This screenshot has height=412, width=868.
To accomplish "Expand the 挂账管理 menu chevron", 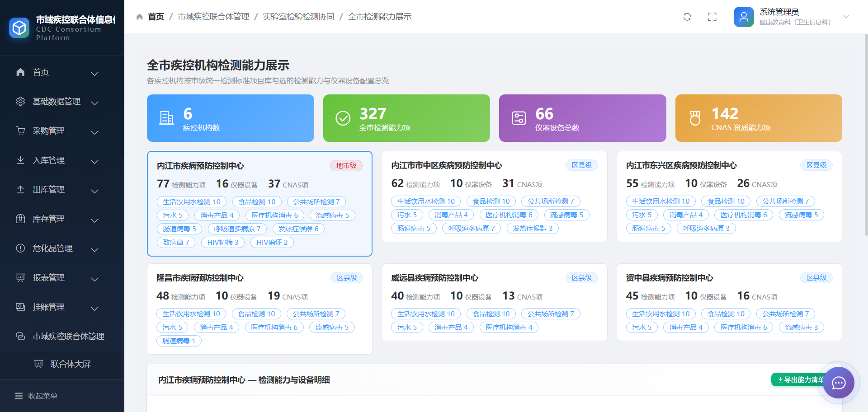I will [94, 308].
